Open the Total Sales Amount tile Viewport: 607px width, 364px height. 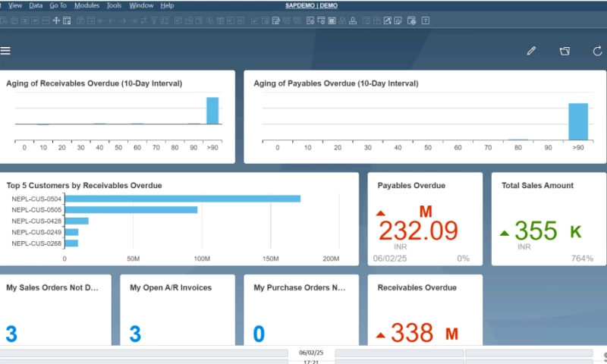(x=547, y=218)
